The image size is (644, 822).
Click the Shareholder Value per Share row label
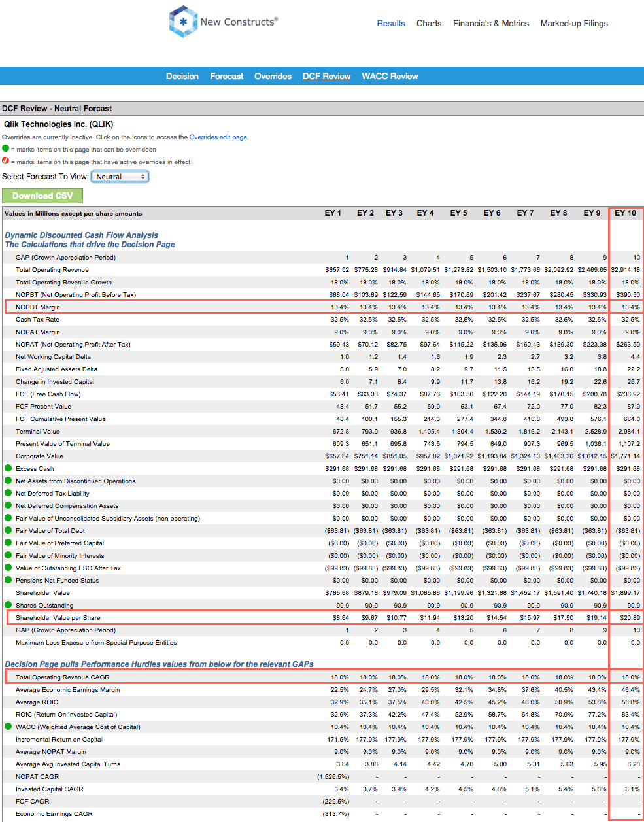[58, 617]
